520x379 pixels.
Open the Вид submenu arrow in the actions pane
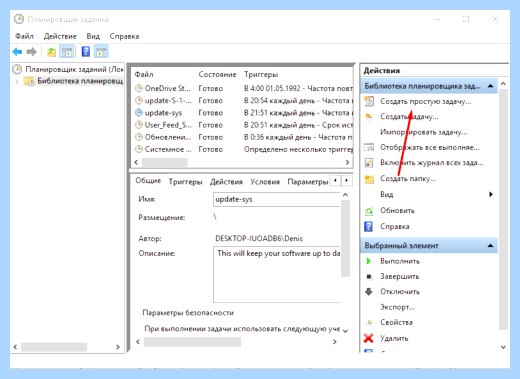491,194
